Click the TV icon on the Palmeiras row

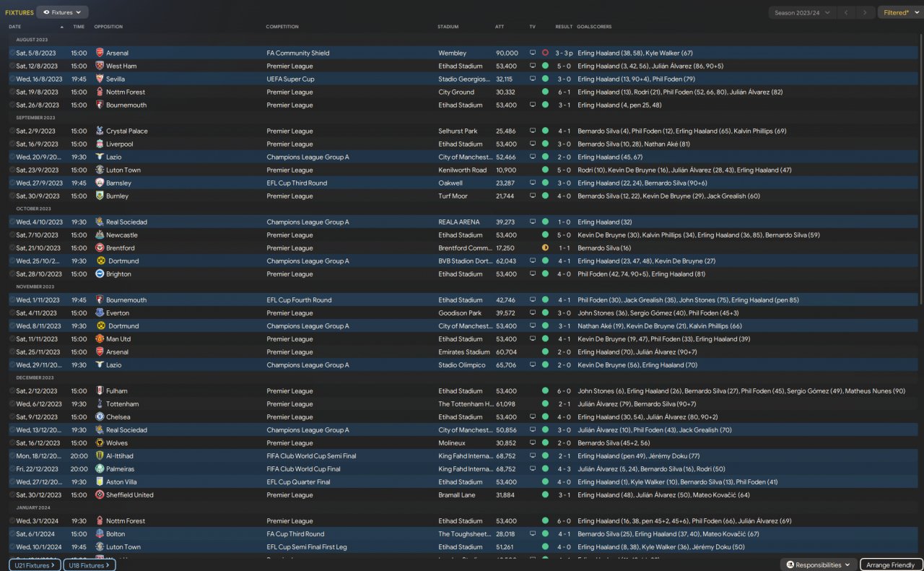[x=533, y=468]
